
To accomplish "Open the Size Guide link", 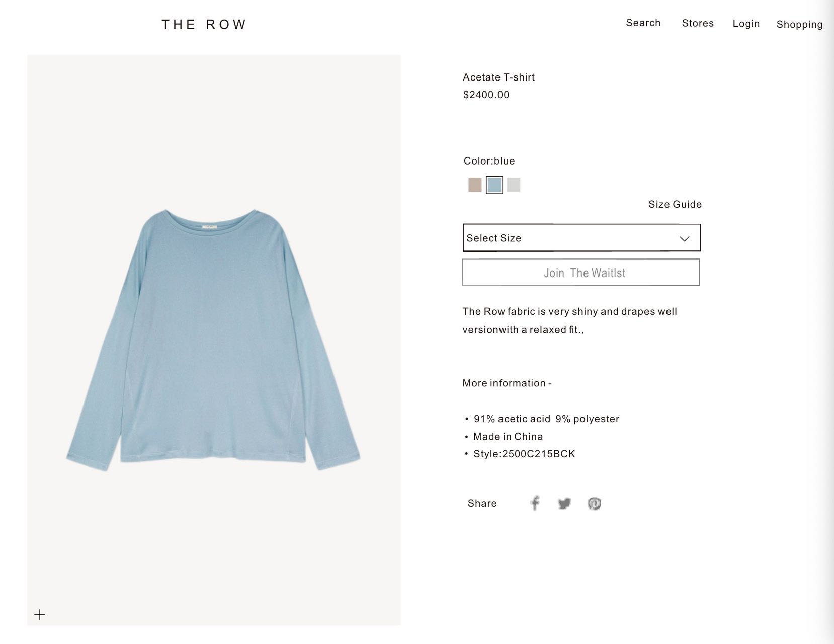I will coord(675,204).
